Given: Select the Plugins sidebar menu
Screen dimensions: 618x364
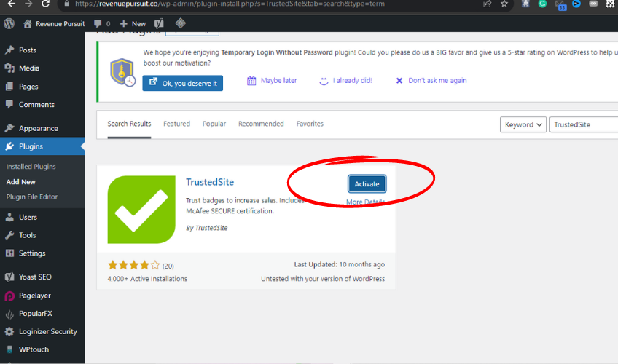Looking at the screenshot, I should (x=42, y=146).
